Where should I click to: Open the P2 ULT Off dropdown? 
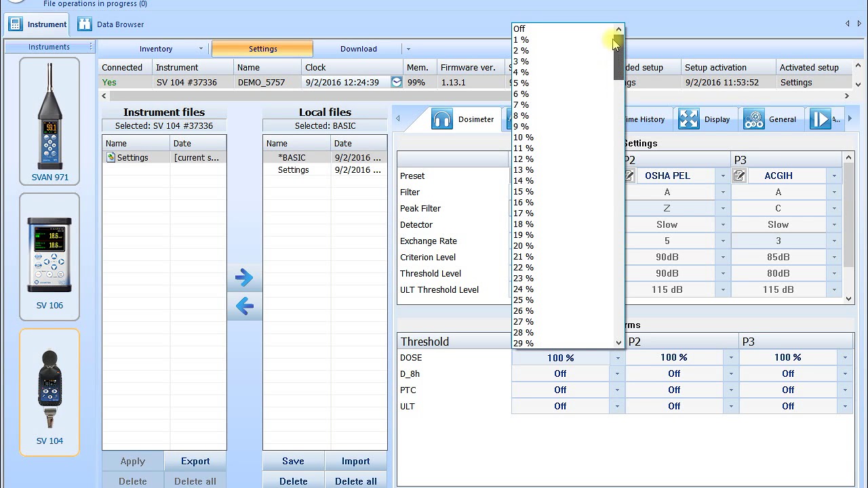[x=731, y=407]
